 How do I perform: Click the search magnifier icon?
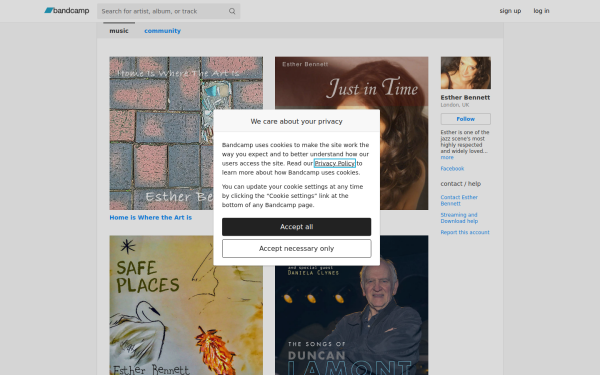coord(232,11)
